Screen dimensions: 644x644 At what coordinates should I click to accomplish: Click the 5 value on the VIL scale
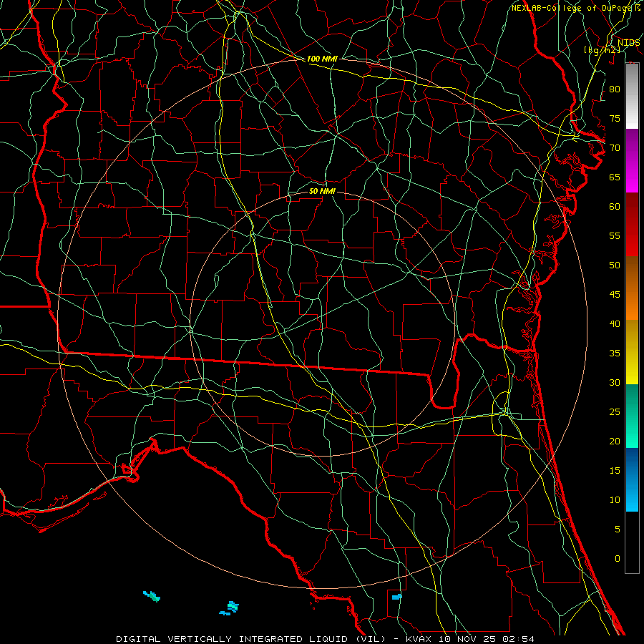click(x=618, y=530)
